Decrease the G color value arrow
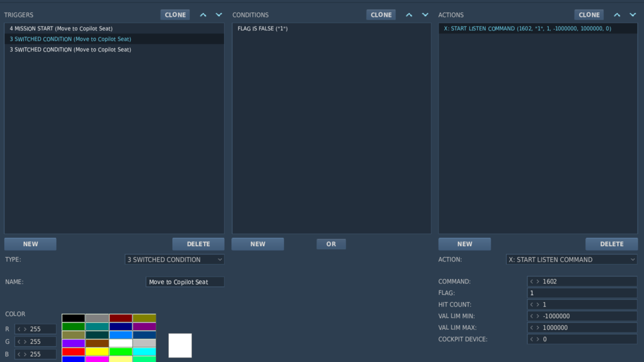 (x=19, y=341)
